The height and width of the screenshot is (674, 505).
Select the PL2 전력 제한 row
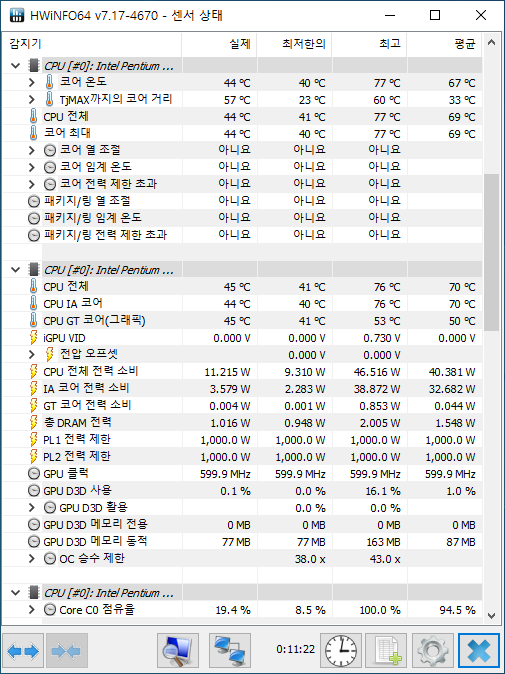pyautogui.click(x=242, y=456)
